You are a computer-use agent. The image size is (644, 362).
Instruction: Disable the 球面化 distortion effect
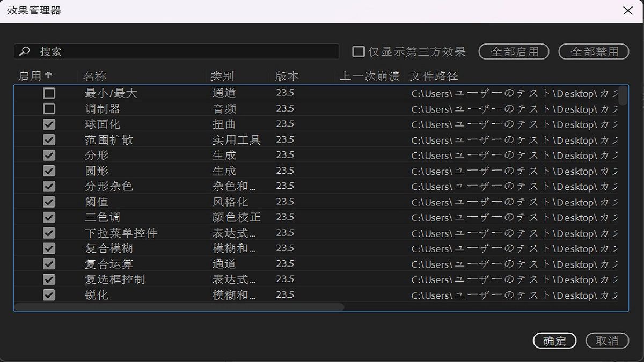point(48,124)
